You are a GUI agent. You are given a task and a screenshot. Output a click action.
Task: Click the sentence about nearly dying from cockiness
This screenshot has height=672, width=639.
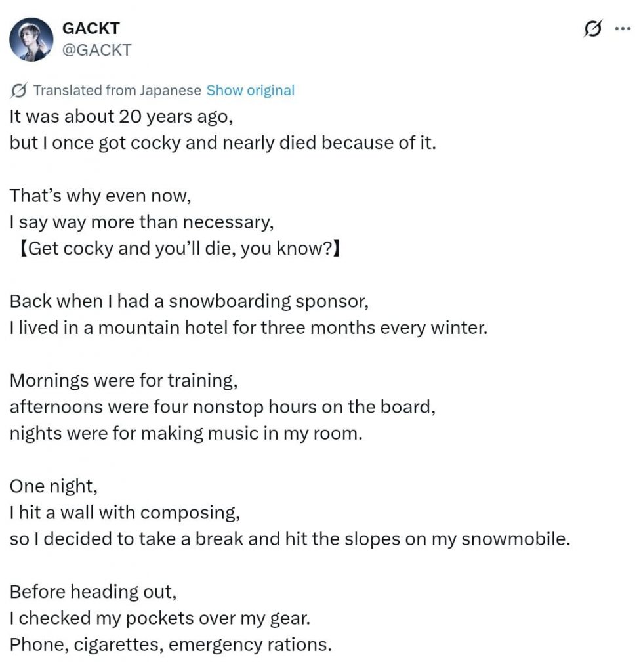222,143
